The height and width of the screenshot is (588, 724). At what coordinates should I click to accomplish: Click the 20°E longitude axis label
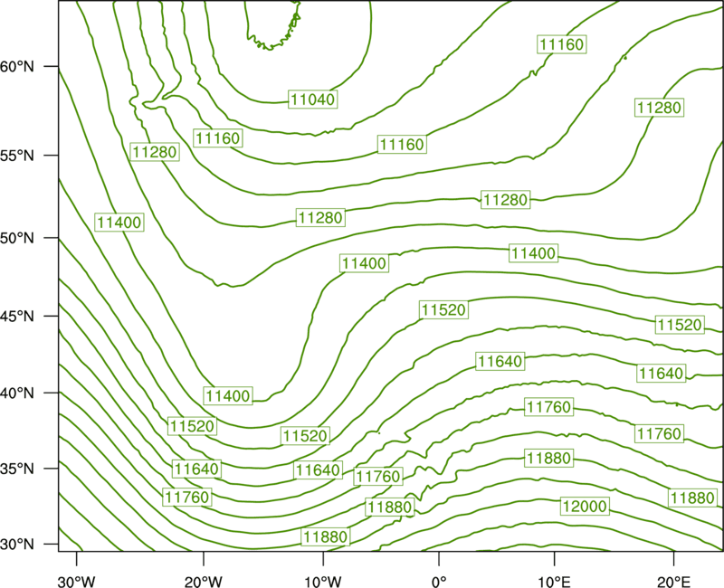[673, 582]
